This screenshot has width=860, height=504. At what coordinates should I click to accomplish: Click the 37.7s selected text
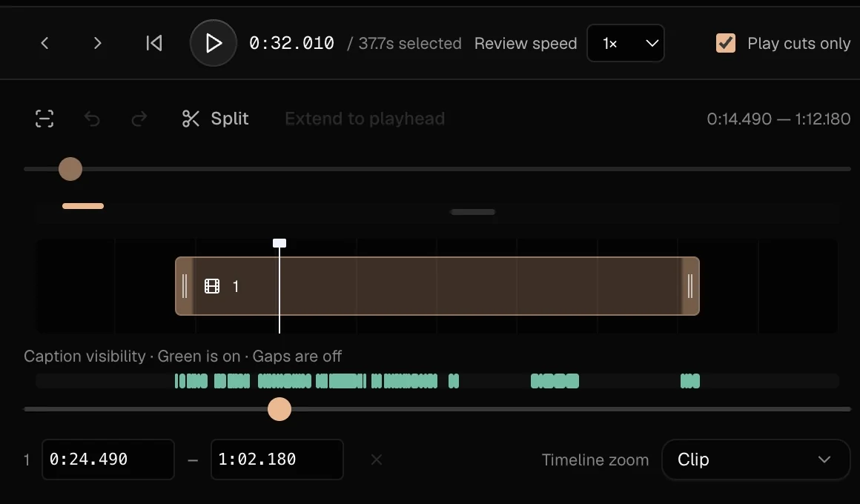[410, 43]
